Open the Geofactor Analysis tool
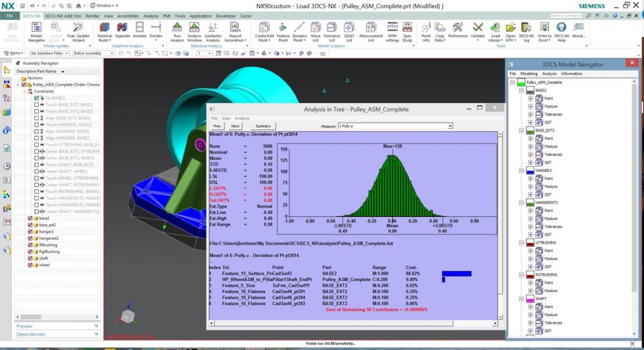Screen dimensions: 644x350 [x=213, y=30]
